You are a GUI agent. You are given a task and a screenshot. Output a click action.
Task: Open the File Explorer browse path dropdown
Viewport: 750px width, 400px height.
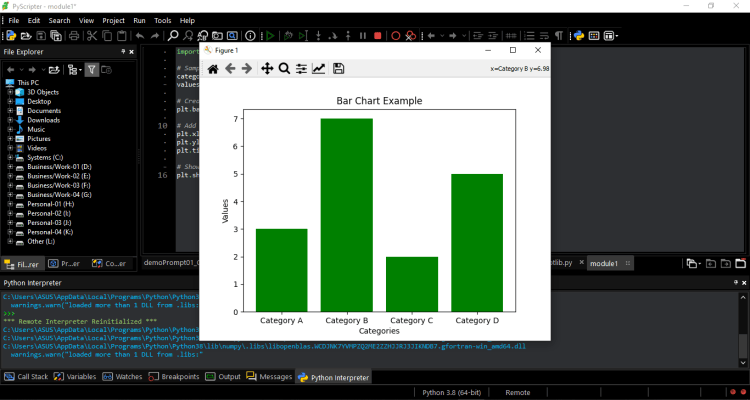point(75,70)
